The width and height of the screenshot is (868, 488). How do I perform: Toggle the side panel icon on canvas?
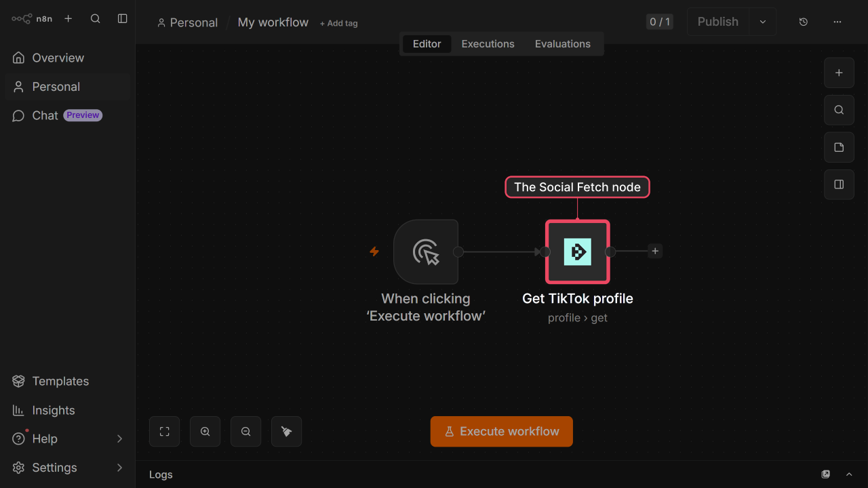tap(839, 184)
